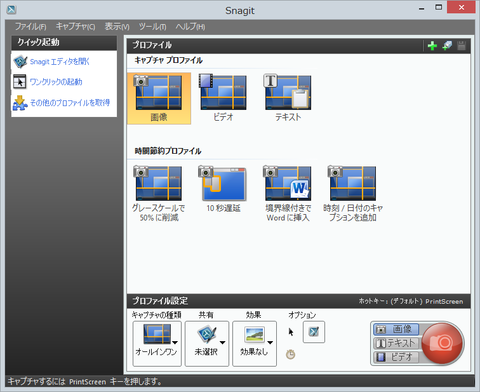
Task: Choose the insert into Word with border profile
Action: (x=288, y=193)
